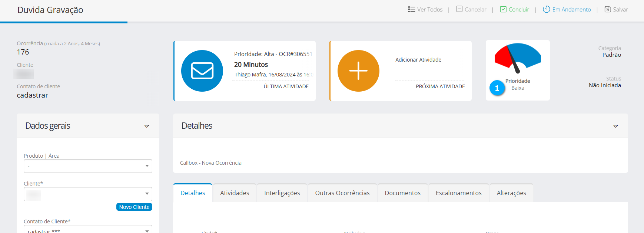Select the Escalonamentos tab

[458, 193]
